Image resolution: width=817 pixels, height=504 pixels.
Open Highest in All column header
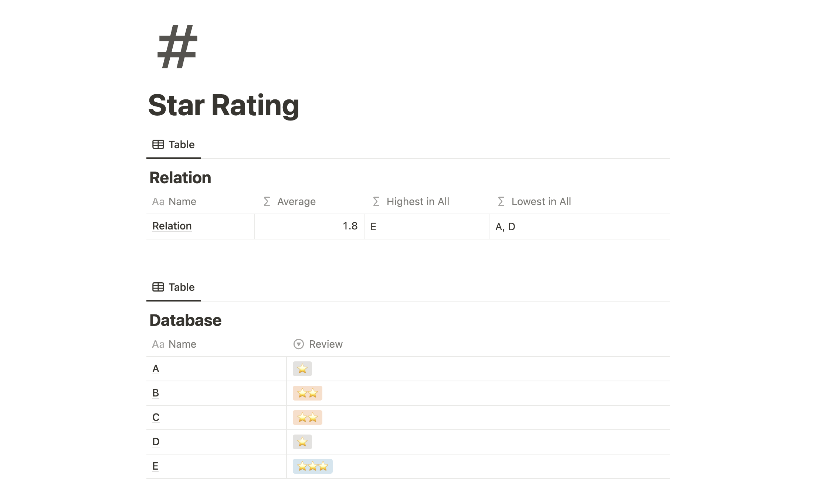click(417, 201)
